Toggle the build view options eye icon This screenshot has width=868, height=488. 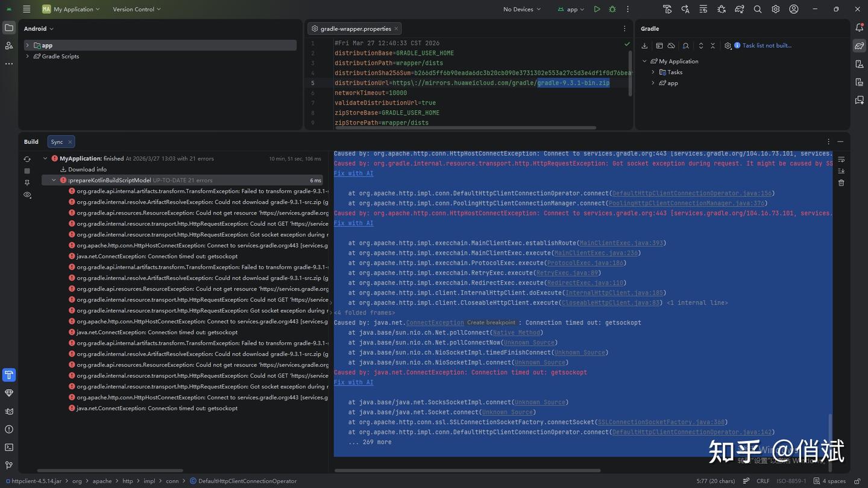27,195
